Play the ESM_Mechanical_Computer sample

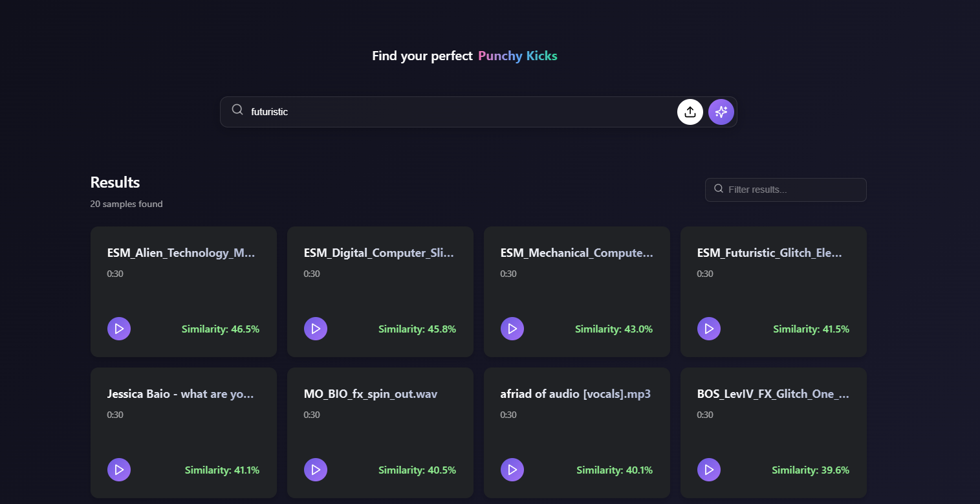coord(512,329)
